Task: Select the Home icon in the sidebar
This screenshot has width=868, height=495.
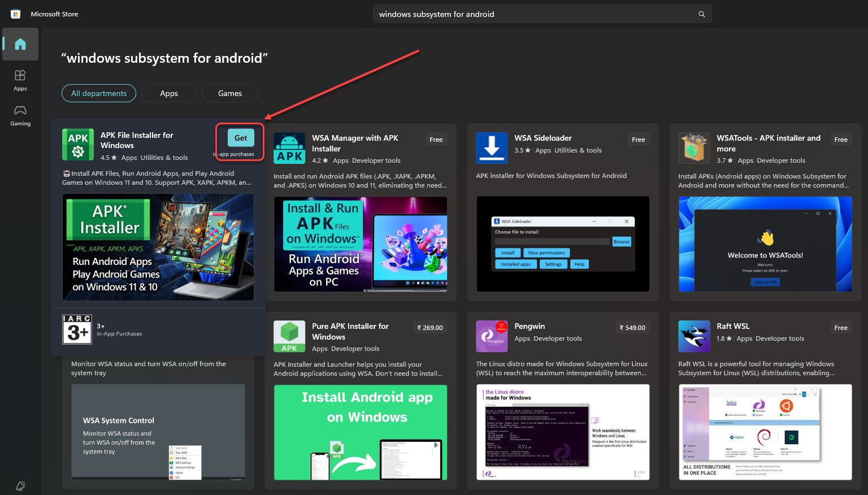Action: [20, 44]
